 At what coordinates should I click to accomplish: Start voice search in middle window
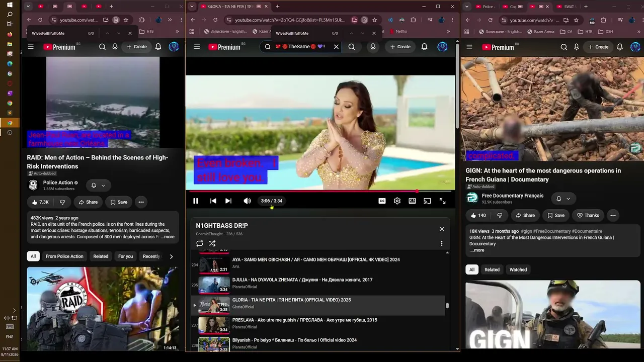pyautogui.click(x=373, y=47)
